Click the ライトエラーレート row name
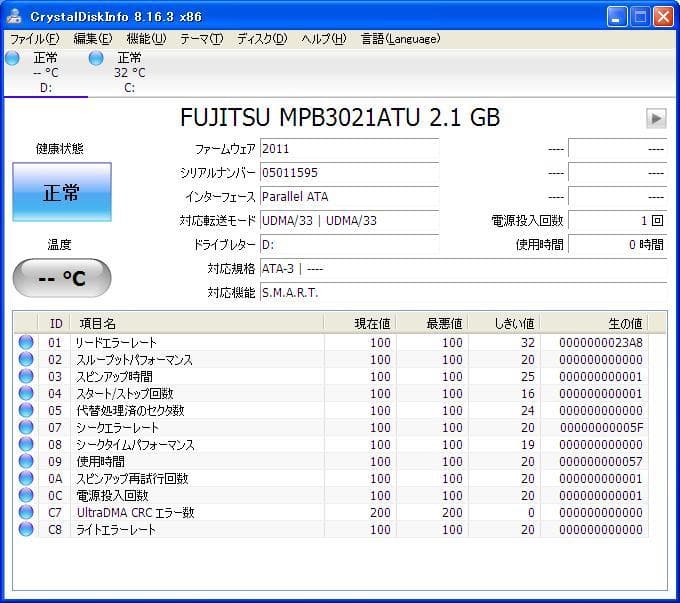The height and width of the screenshot is (603, 680). pos(116,529)
